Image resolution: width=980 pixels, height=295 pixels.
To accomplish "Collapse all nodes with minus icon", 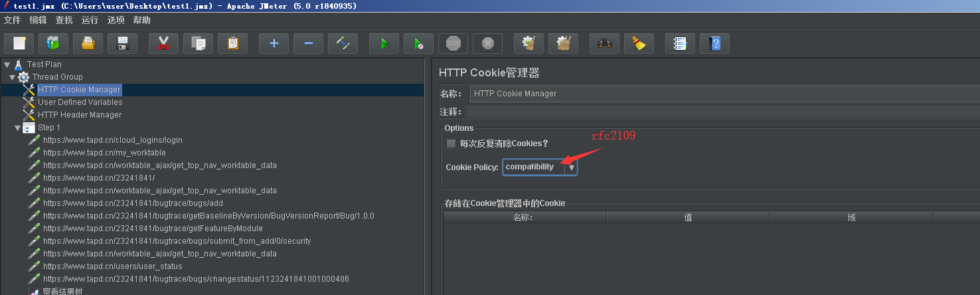I will pos(308,44).
